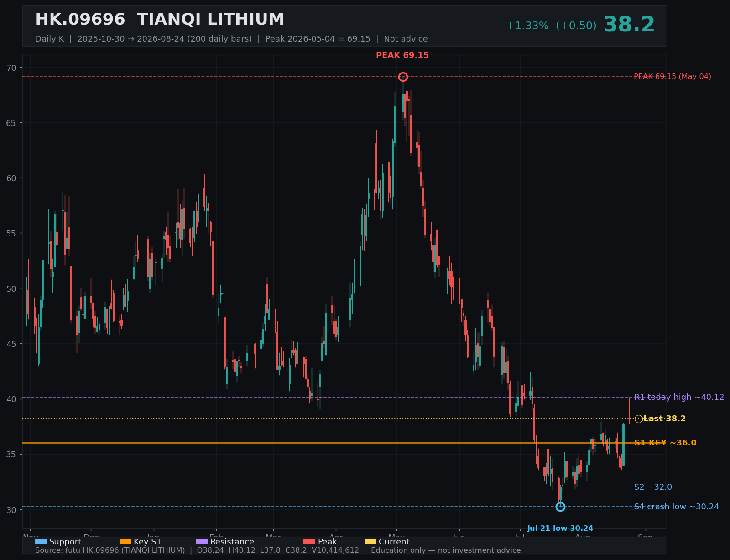Click the 'Peak' legend label
This screenshot has width=730, height=560.
[328, 542]
